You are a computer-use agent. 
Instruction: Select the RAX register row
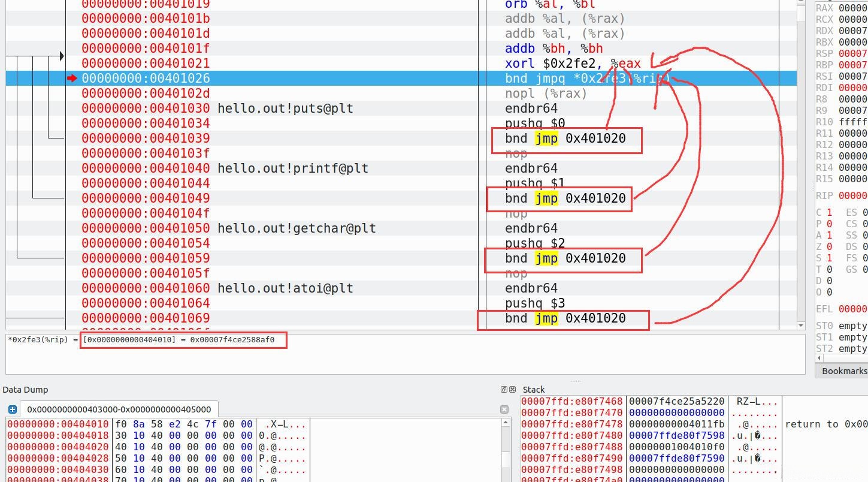842,8
